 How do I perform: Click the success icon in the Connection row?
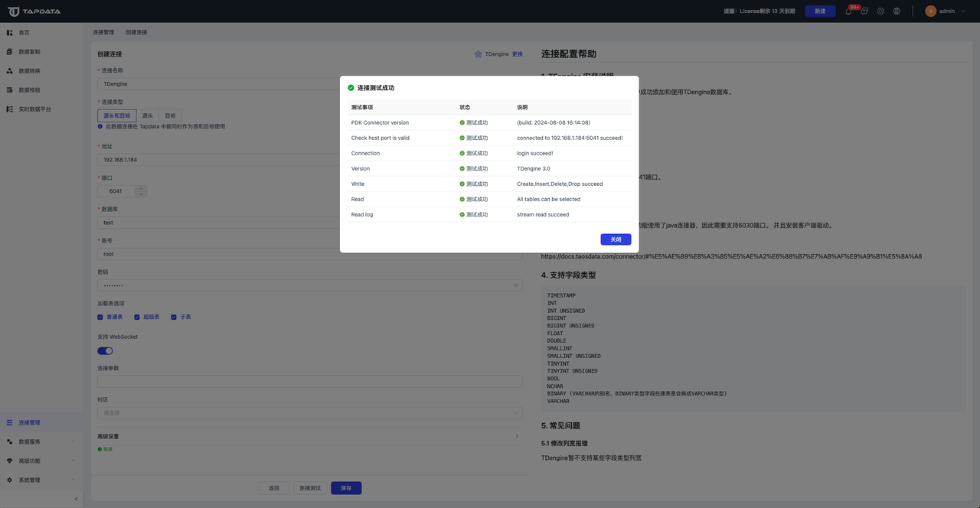click(x=462, y=153)
